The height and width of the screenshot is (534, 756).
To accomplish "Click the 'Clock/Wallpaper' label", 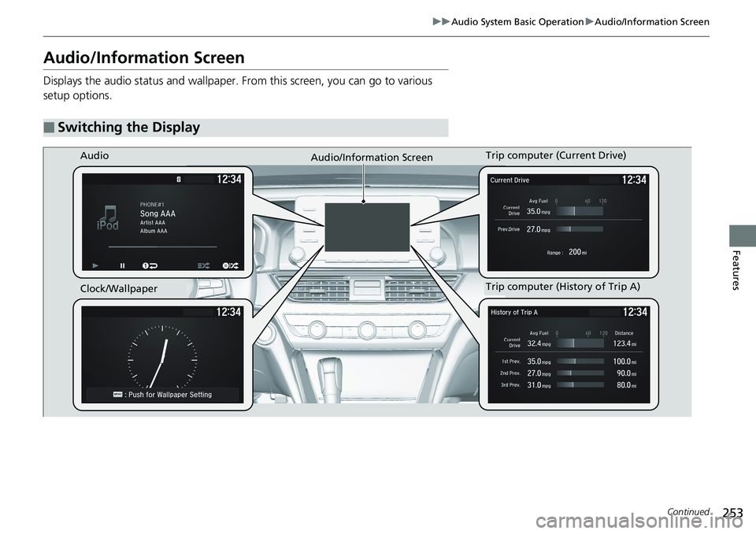I will [x=119, y=288].
